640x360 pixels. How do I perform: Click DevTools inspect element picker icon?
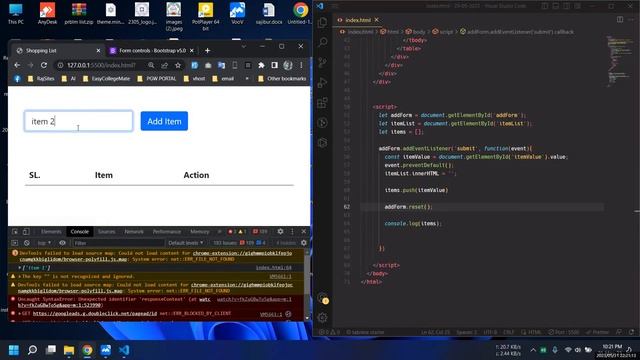[x=15, y=232]
